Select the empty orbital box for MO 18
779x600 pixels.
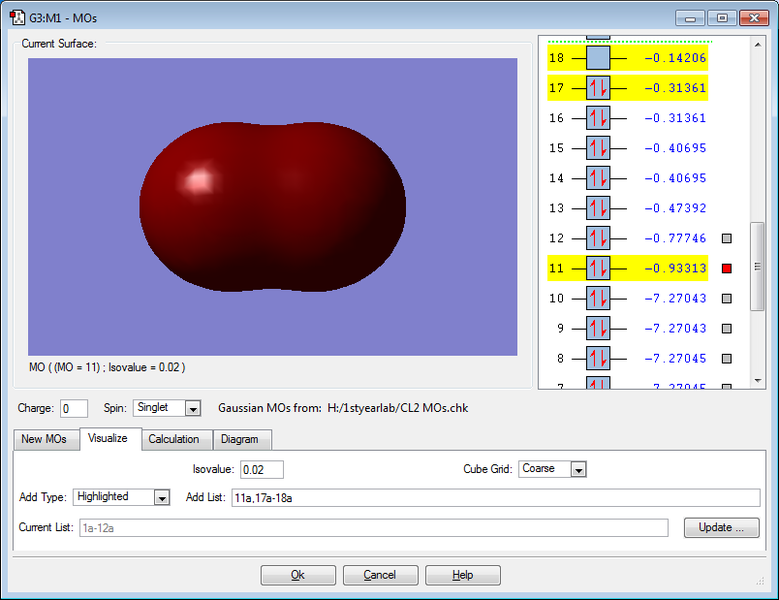click(597, 58)
